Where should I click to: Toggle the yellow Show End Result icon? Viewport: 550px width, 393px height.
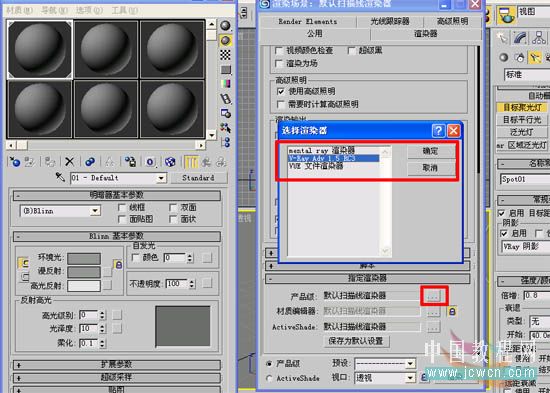191,162
